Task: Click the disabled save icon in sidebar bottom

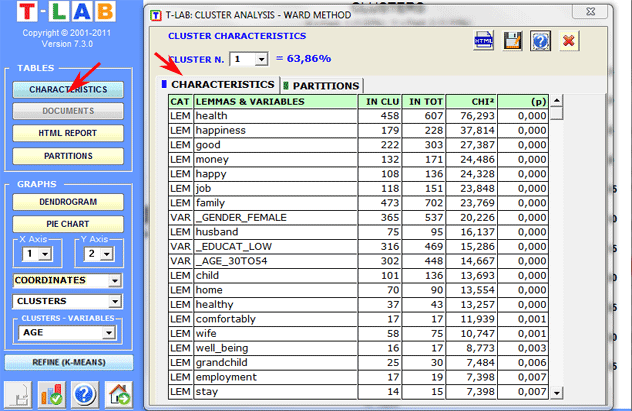Action: pos(18,394)
